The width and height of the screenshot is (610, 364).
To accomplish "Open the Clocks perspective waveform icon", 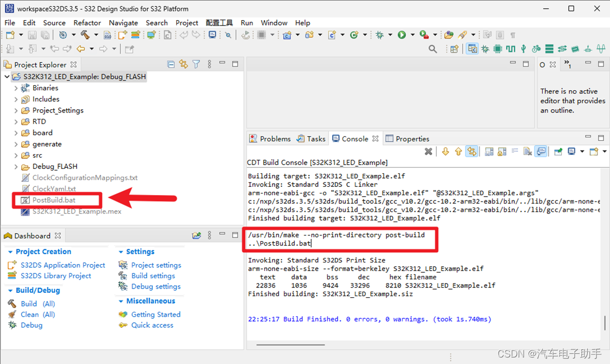I will point(511,49).
